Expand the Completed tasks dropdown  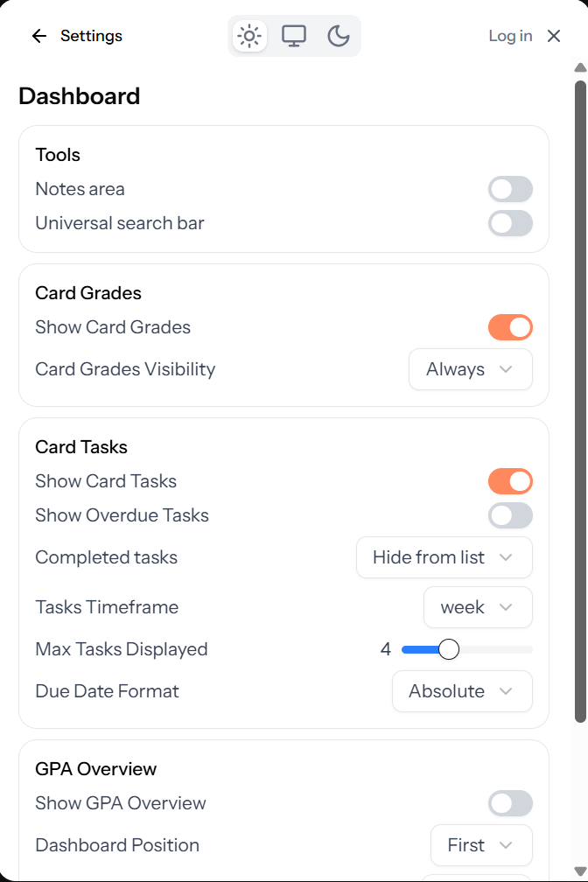point(444,557)
